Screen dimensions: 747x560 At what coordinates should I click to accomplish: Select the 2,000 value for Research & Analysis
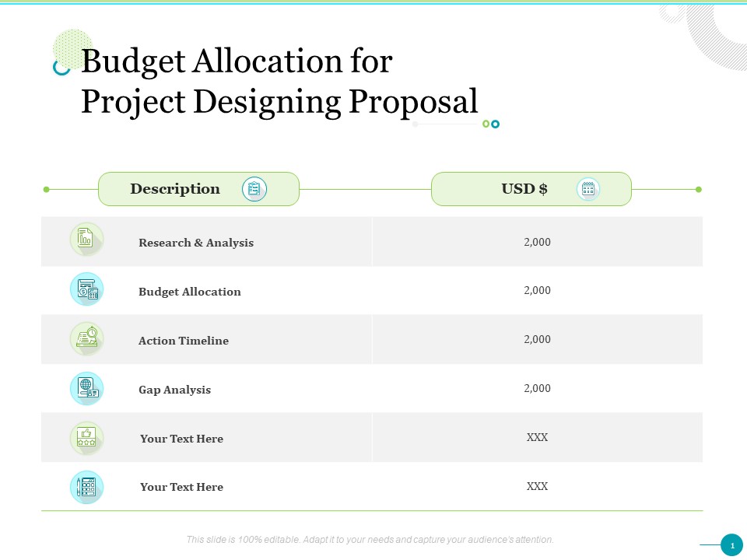(537, 242)
